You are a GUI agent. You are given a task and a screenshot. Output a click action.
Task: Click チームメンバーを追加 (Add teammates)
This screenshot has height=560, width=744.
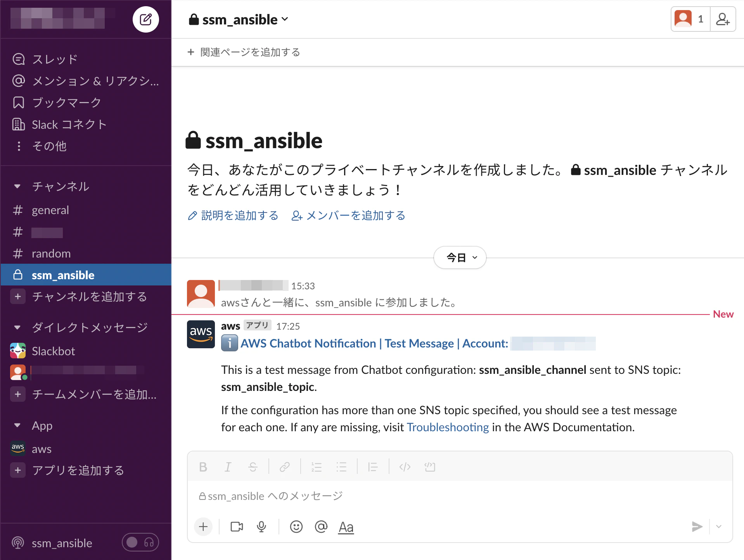tap(86, 394)
